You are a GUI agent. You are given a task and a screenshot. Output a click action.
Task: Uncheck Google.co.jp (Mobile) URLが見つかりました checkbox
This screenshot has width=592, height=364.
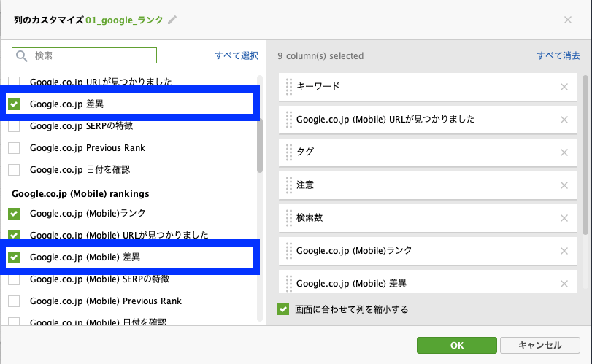pos(14,235)
